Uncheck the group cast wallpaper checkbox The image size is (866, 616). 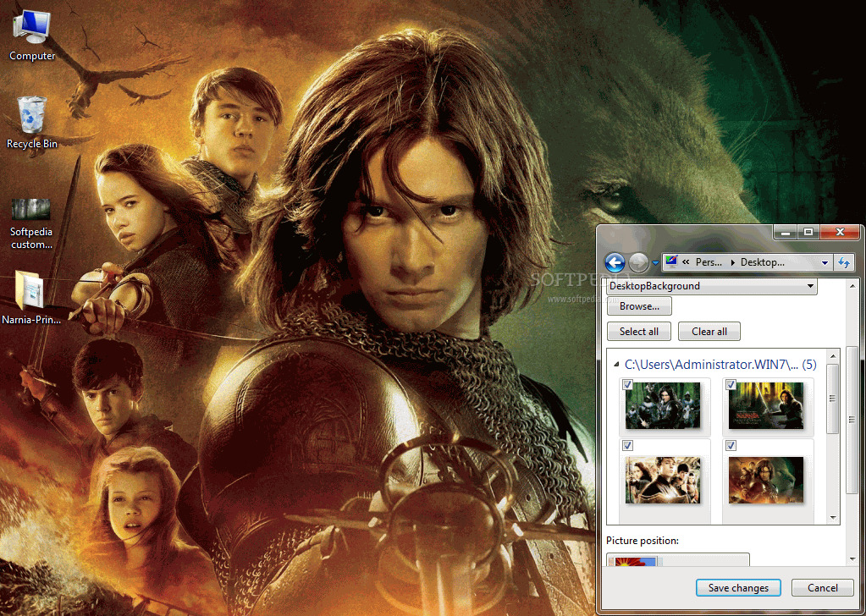627,445
